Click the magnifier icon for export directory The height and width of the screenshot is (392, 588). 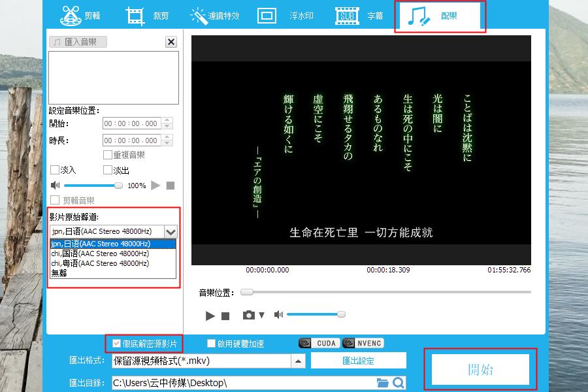[398, 383]
